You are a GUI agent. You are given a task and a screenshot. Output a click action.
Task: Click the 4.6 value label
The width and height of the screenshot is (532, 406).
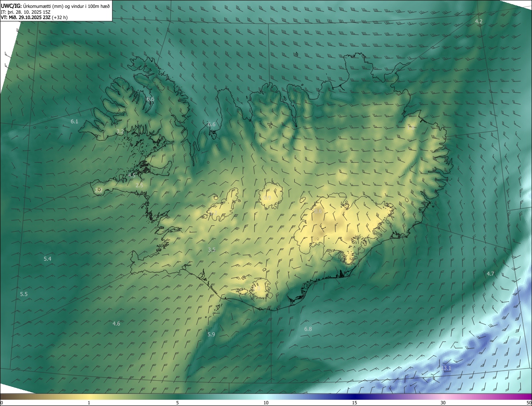coord(116,323)
